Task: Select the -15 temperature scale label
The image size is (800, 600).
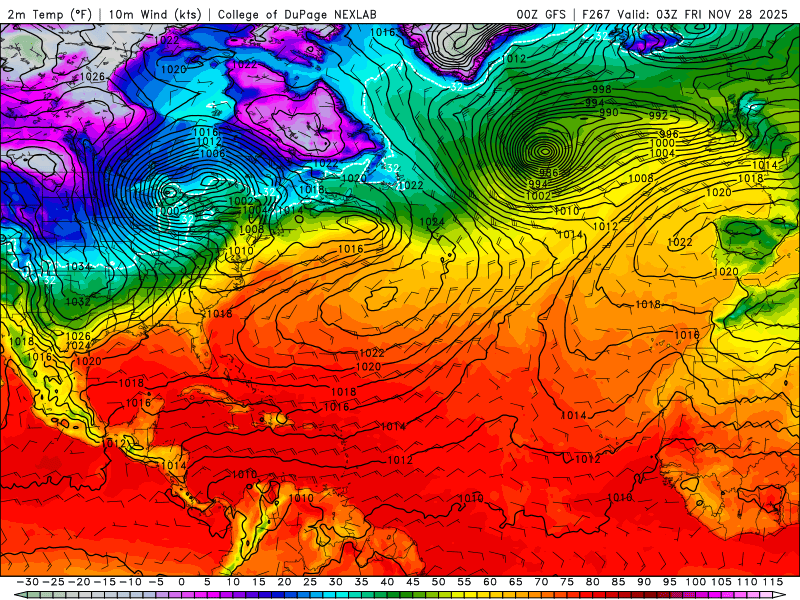Action: 104,582
